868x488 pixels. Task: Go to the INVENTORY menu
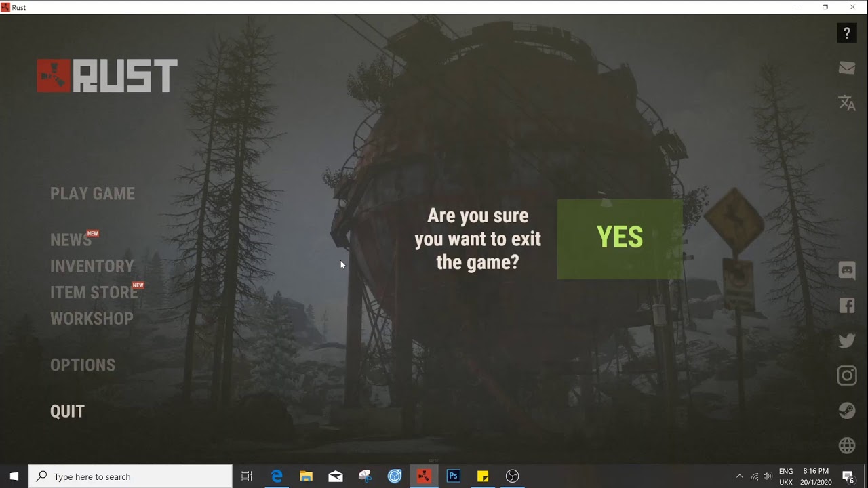click(92, 266)
